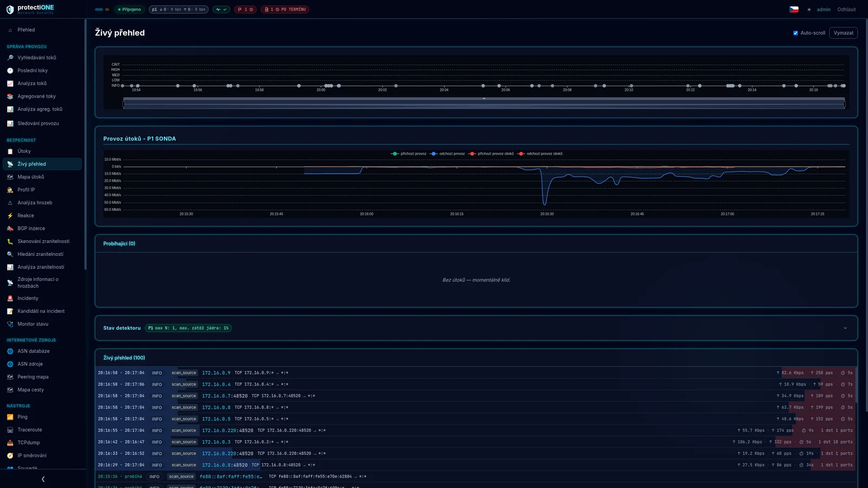Collapse the sidebar with the left chevron

coord(43,479)
